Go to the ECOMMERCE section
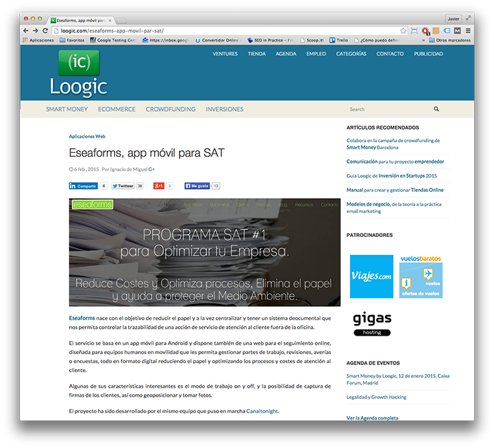The width and height of the screenshot is (494, 448). coord(116,110)
